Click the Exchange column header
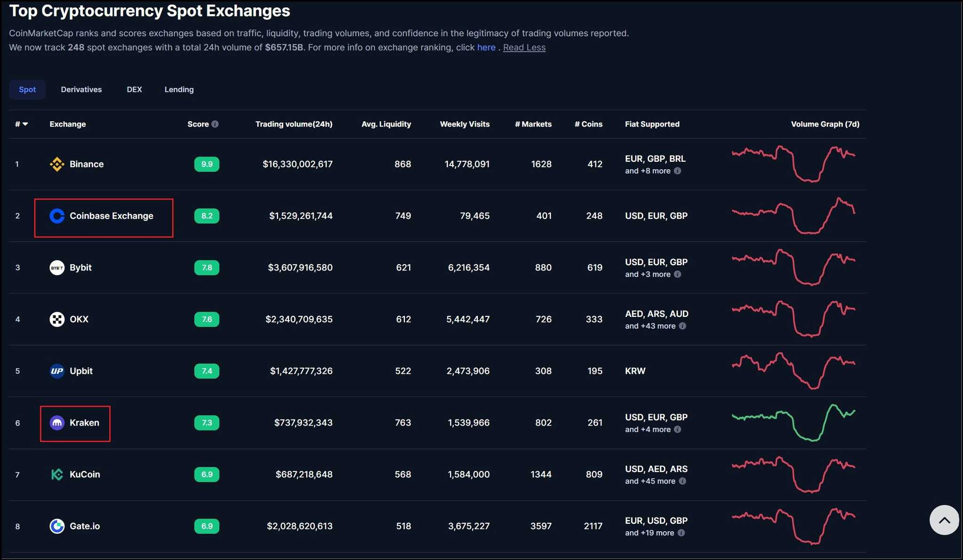 tap(68, 124)
